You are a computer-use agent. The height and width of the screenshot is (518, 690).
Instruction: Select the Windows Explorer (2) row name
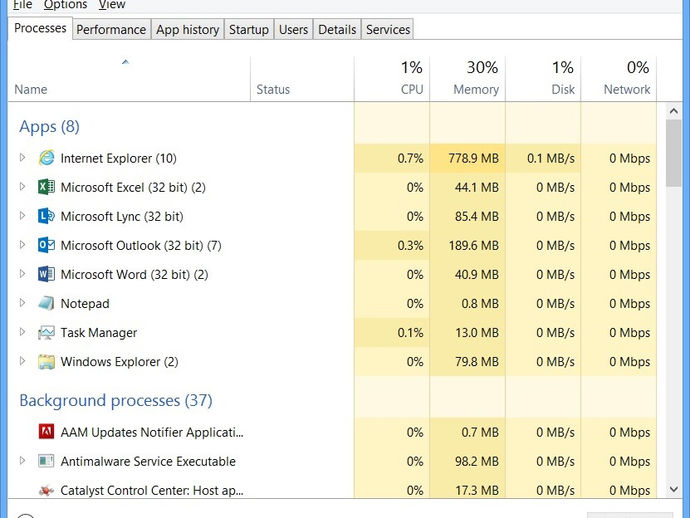coord(119,361)
